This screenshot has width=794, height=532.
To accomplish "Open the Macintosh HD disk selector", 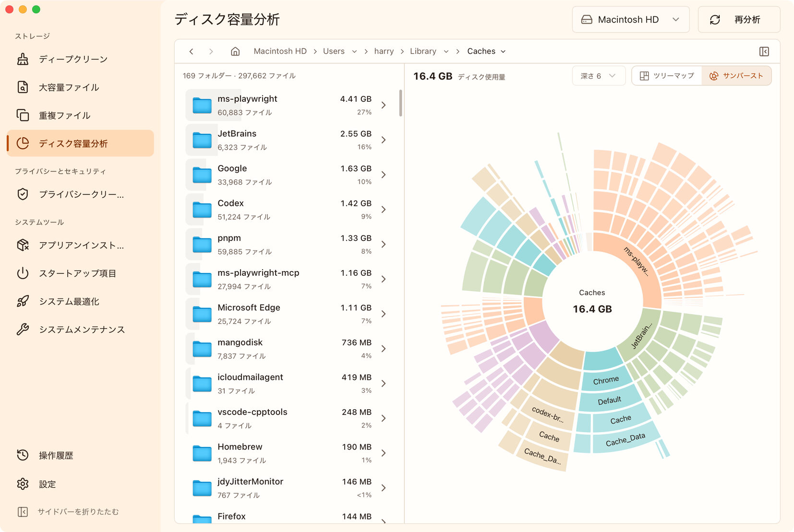I will 631,20.
